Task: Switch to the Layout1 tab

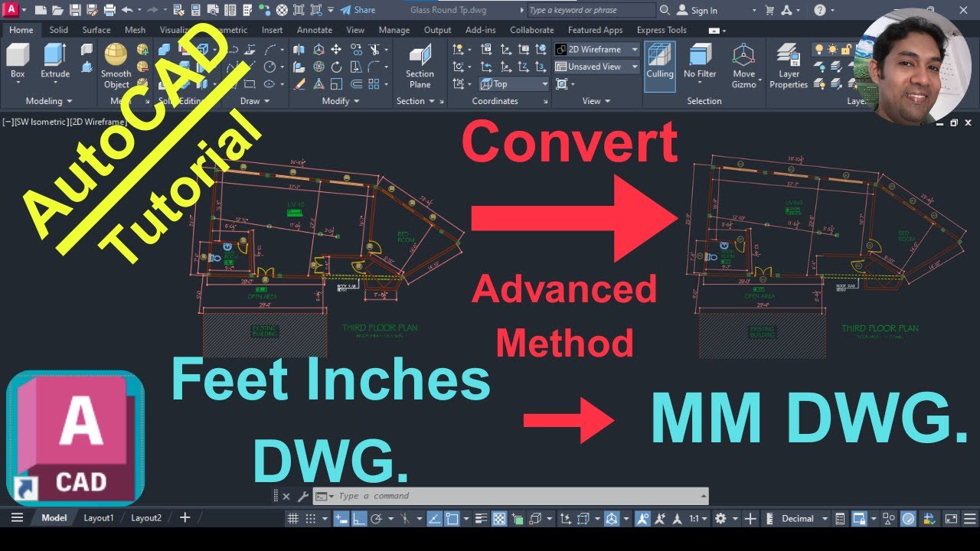Action: (99, 518)
